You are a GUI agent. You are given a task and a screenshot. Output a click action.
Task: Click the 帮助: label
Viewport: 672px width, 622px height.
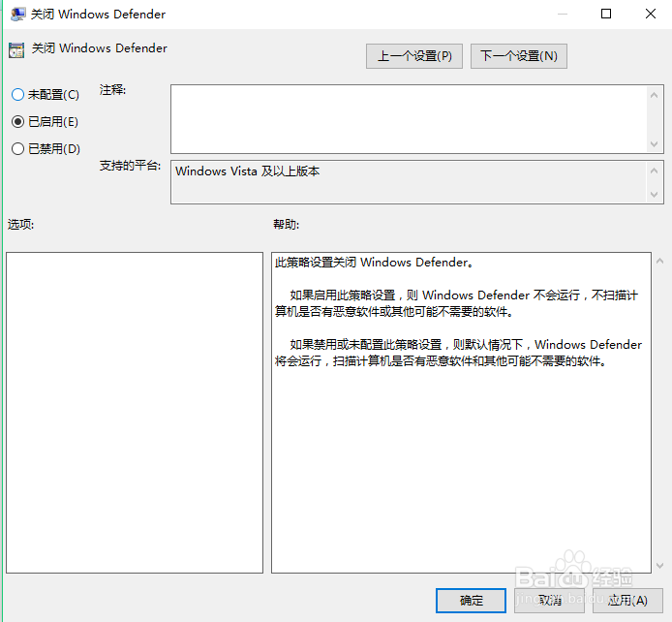click(286, 224)
